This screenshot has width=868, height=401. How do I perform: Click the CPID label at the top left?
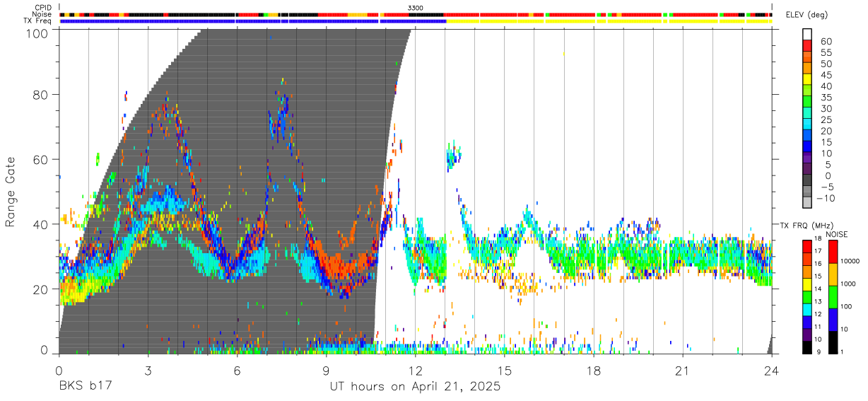42,8
